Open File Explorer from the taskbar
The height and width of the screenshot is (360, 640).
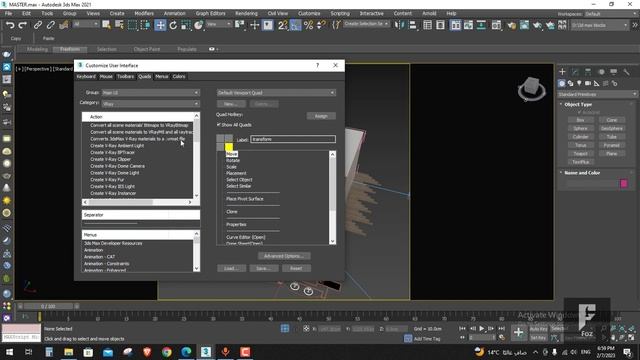[x=69, y=352]
